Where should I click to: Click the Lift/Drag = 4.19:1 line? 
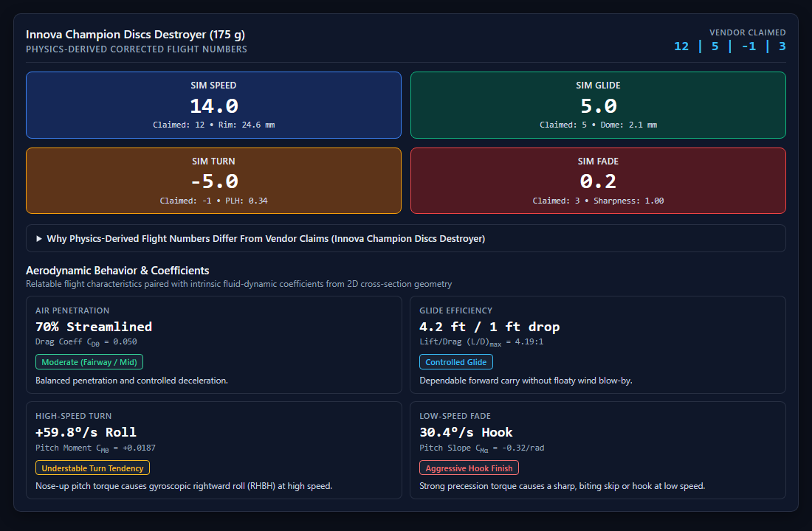(x=481, y=342)
